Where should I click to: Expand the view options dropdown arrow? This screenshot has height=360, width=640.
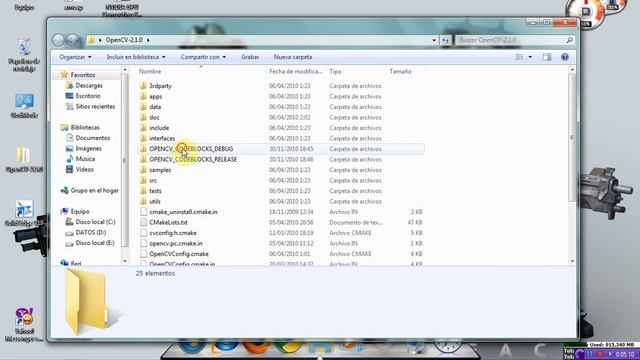click(x=530, y=57)
